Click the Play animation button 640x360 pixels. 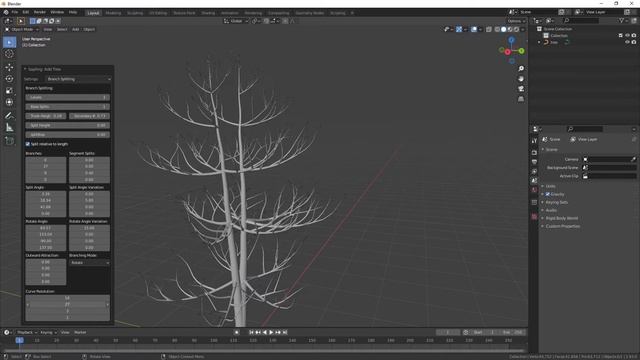point(271,332)
